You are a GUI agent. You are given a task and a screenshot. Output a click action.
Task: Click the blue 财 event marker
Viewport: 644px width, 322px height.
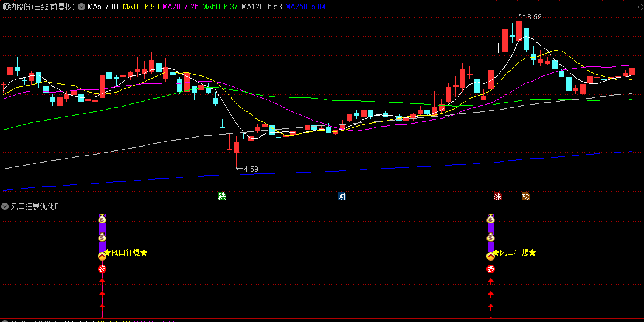342,197
